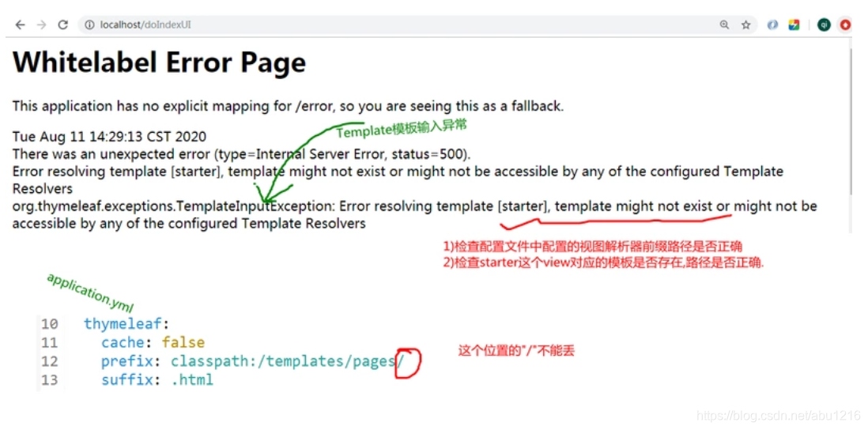Click the page's vertical scrollbar
This screenshot has width=868, height=430.
(x=851, y=122)
